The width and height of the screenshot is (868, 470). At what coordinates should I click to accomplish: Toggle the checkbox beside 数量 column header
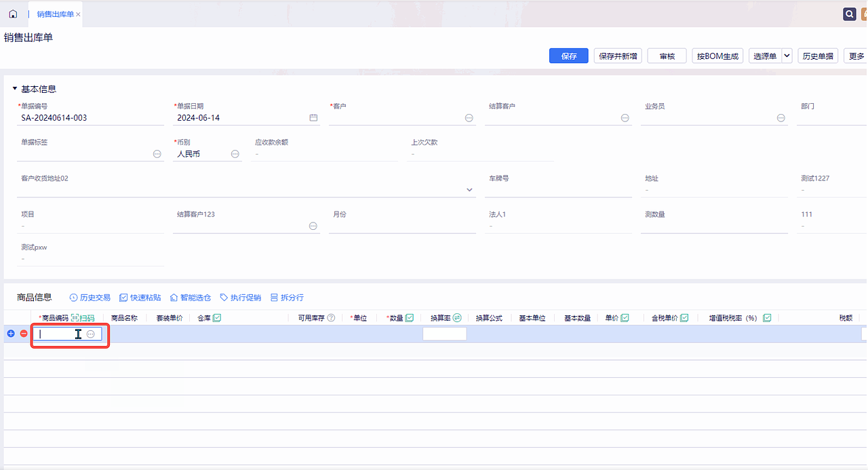[410, 317]
